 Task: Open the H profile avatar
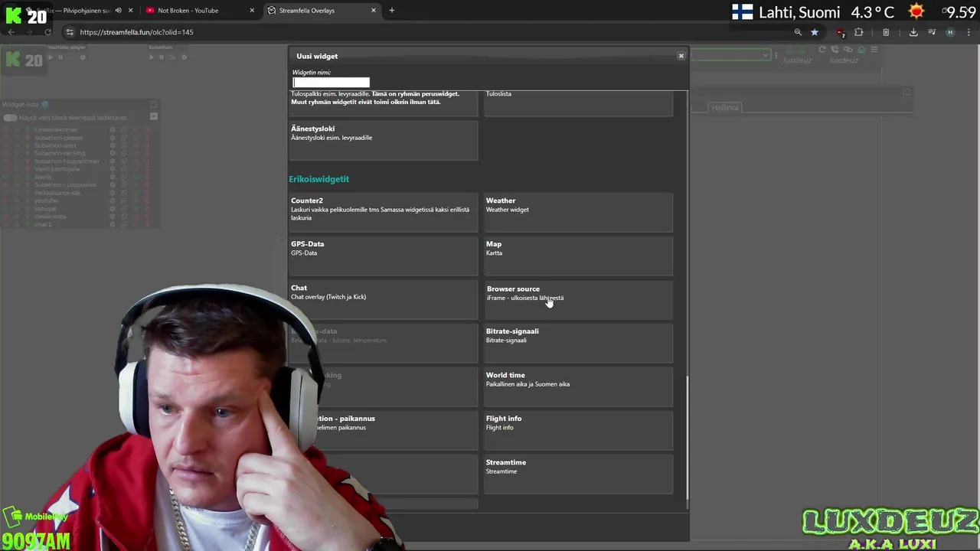pyautogui.click(x=950, y=32)
